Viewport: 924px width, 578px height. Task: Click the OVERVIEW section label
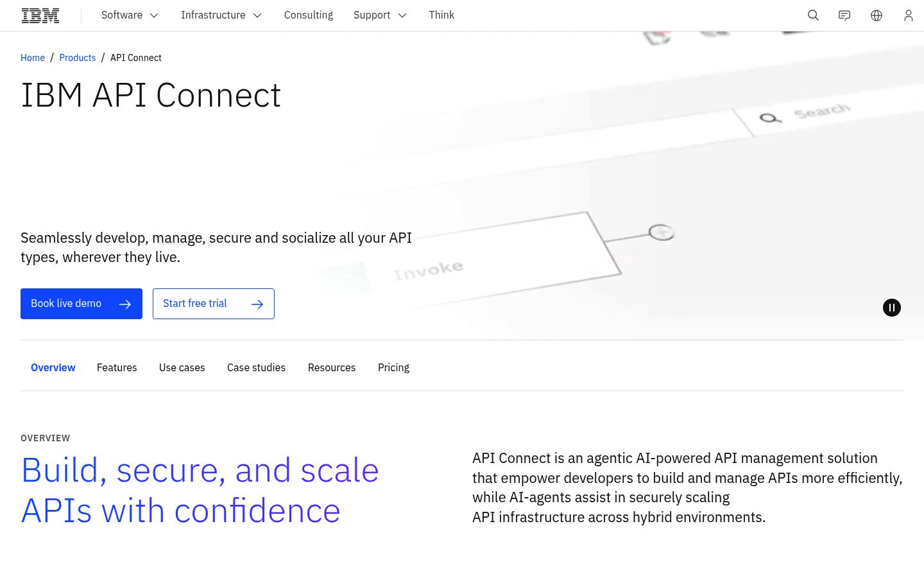(x=46, y=438)
